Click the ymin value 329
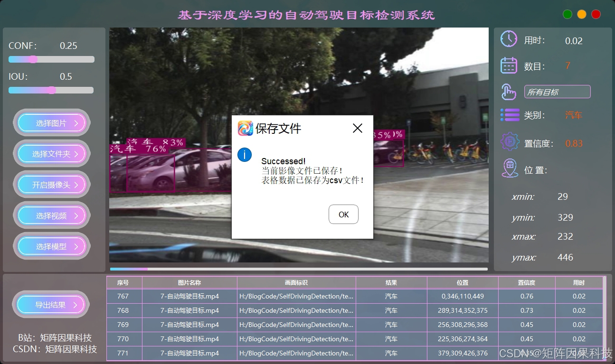The height and width of the screenshot is (364, 615). click(565, 217)
